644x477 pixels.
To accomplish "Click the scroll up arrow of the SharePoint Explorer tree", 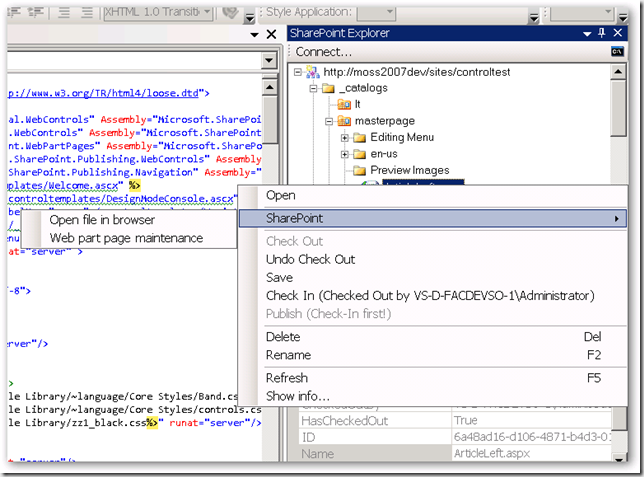I will click(618, 72).
